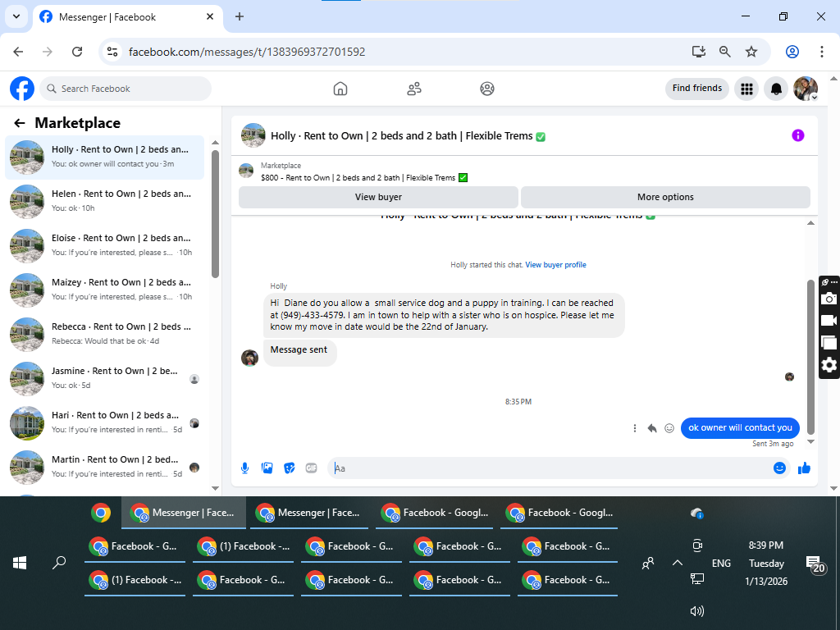840x630 pixels.
Task: Open Windows taskbar search
Action: (59, 563)
